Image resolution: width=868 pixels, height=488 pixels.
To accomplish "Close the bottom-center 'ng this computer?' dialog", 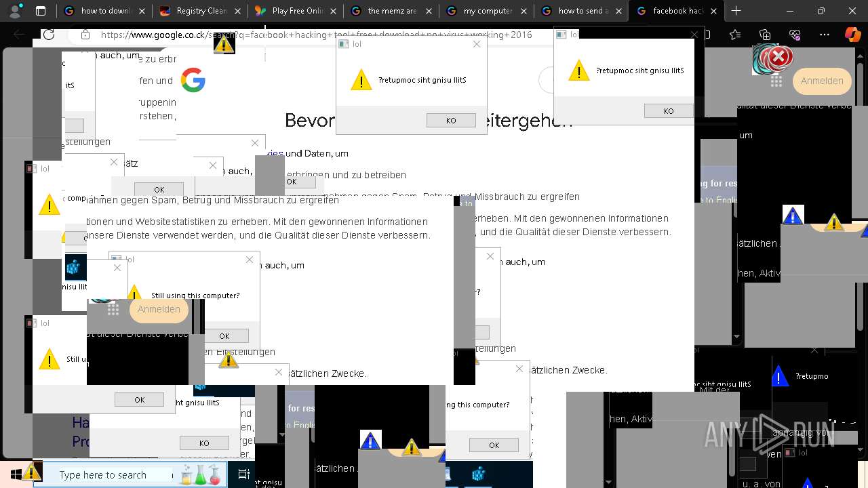I will pyautogui.click(x=519, y=369).
